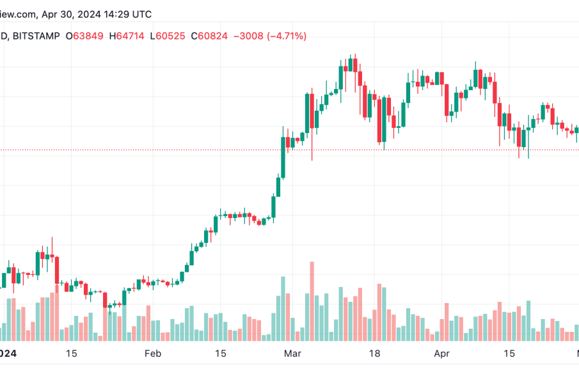Click the high price value H64714
The width and height of the screenshot is (579, 392).
coord(127,36)
